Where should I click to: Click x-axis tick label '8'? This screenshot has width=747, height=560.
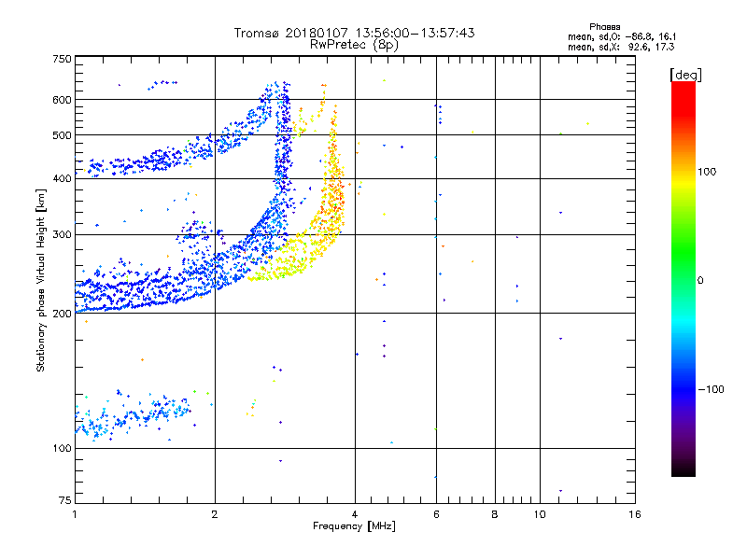pyautogui.click(x=495, y=514)
